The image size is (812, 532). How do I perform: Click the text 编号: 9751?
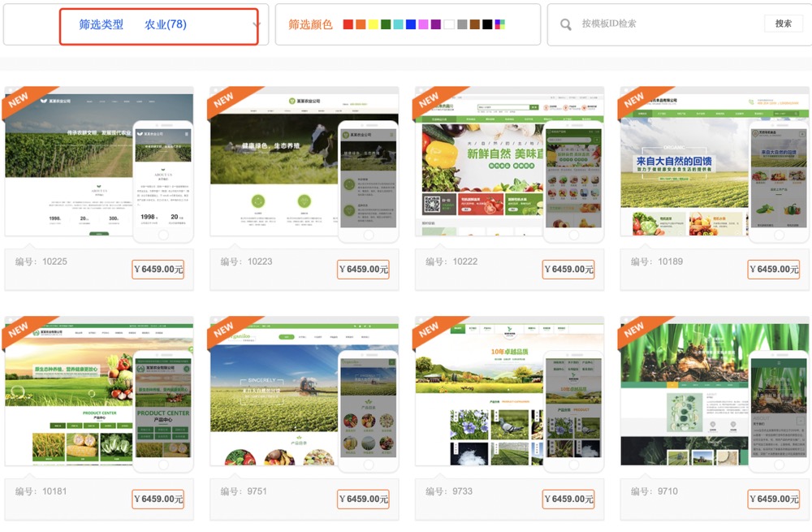pyautogui.click(x=244, y=491)
